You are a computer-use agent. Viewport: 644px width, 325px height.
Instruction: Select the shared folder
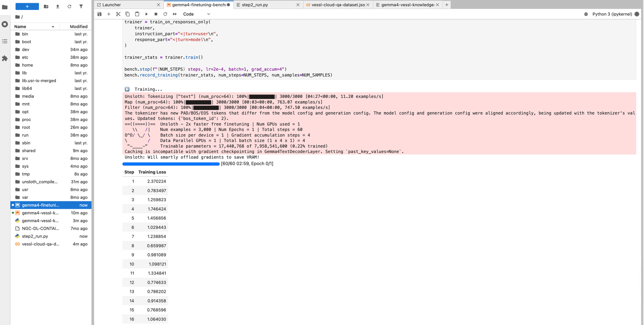tap(51, 151)
